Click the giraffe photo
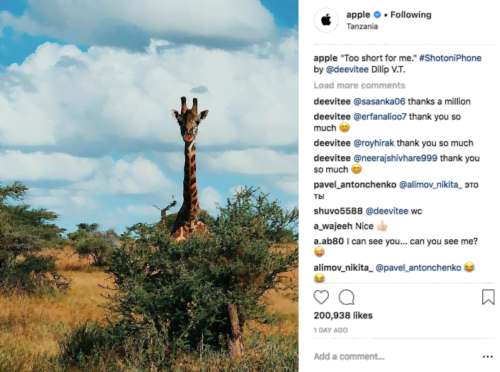 (149, 186)
